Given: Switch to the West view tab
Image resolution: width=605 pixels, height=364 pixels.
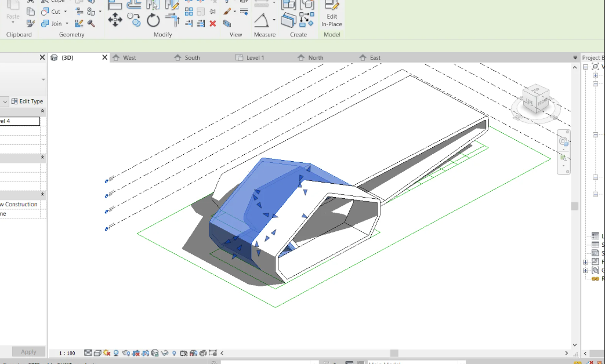Looking at the screenshot, I should click(129, 57).
